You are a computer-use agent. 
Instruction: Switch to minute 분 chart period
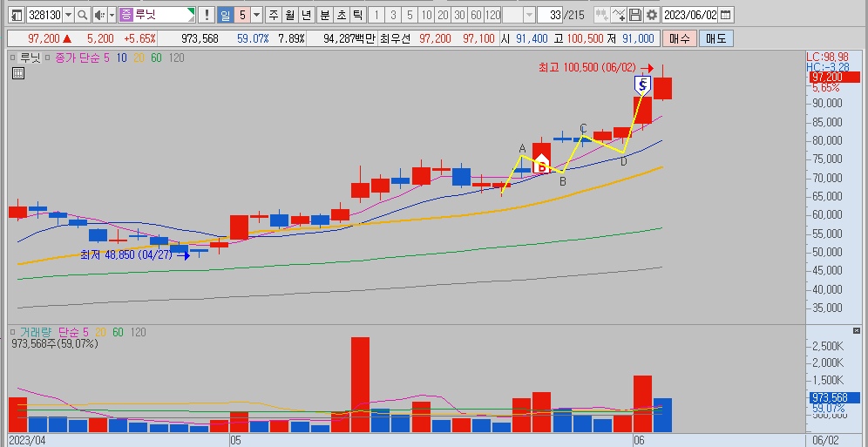(x=325, y=15)
